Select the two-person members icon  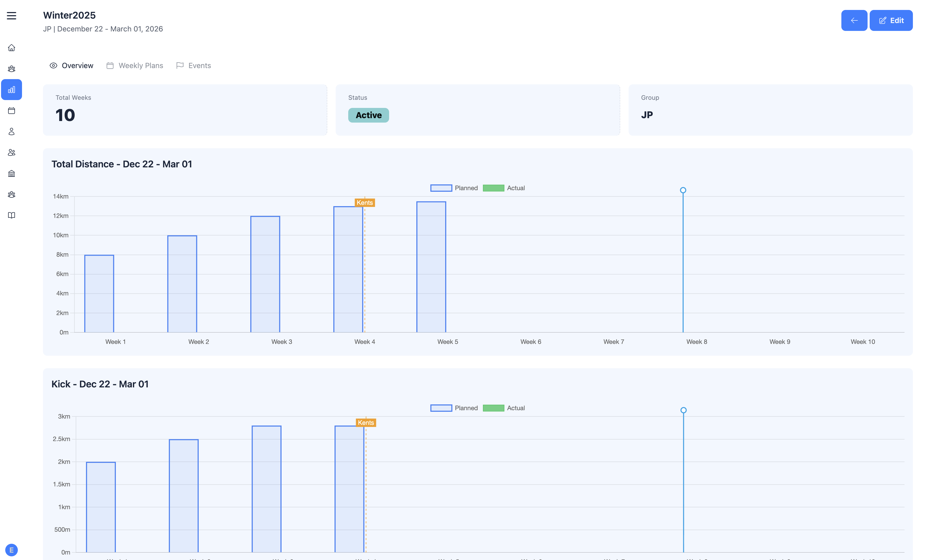point(11,152)
